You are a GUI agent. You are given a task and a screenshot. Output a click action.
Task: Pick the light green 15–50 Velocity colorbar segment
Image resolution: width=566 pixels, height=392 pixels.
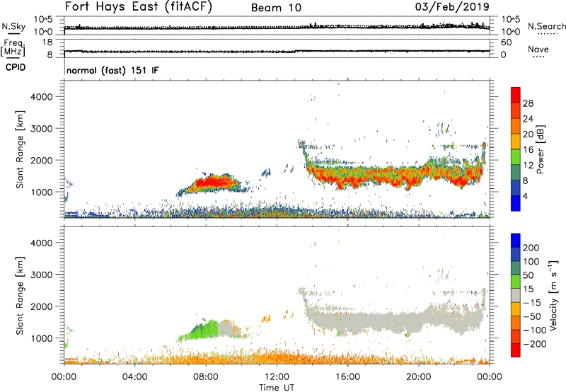coord(516,282)
